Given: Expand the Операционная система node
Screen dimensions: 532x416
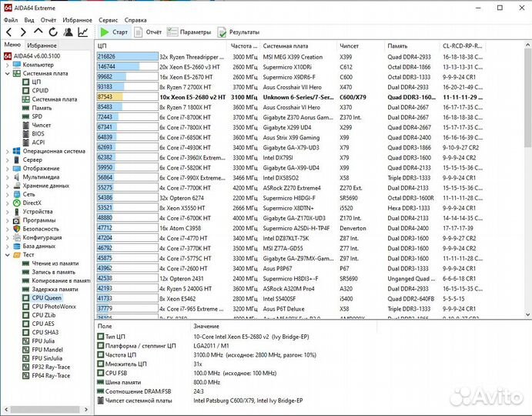Looking at the screenshot, I should pos(7,152).
